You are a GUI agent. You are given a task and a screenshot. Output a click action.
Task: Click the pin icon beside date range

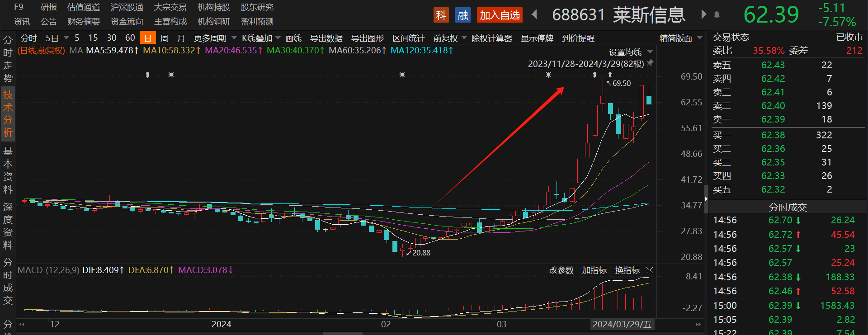[x=650, y=63]
